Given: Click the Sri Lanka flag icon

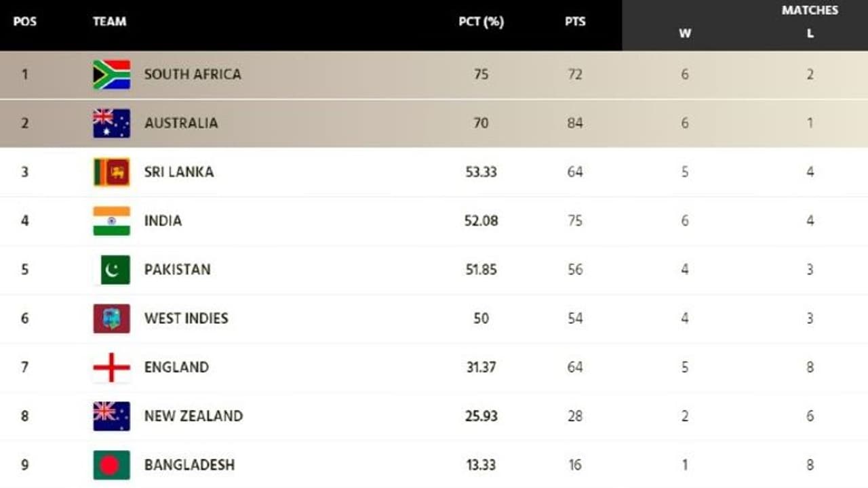Looking at the screenshot, I should pos(111,172).
